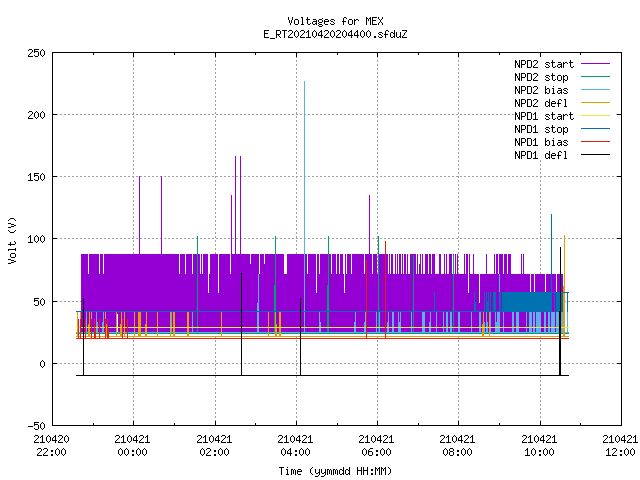Viewport: 640px width, 480px height.
Task: Click the 210421 04:00 x-axis tick label
Action: click(295, 446)
